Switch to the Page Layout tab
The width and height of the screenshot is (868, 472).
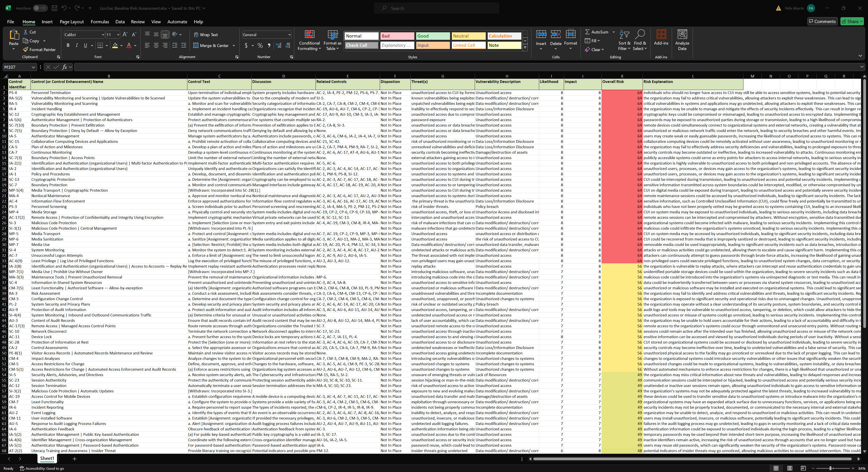pyautogui.click(x=72, y=21)
